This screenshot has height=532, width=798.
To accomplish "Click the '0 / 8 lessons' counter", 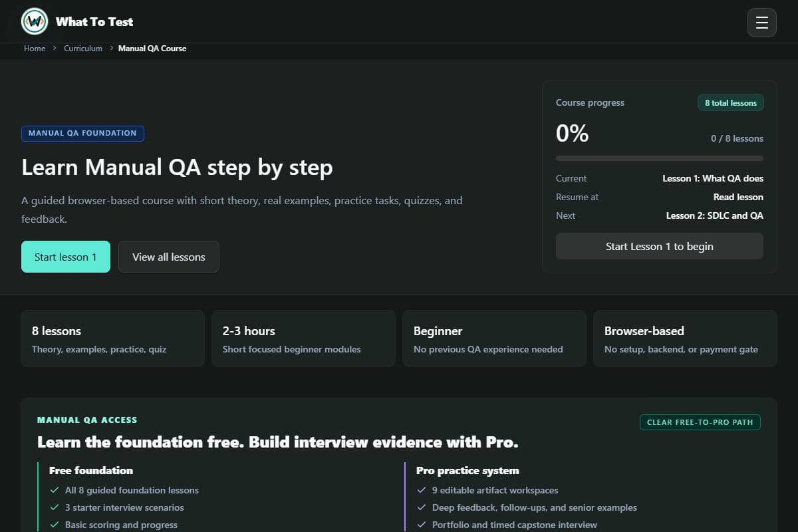I will (x=737, y=138).
